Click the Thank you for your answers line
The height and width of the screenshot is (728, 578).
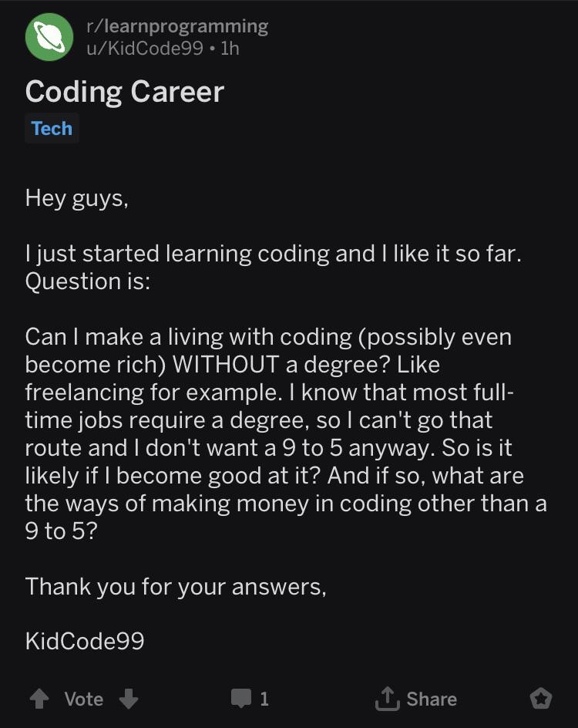pyautogui.click(x=176, y=586)
